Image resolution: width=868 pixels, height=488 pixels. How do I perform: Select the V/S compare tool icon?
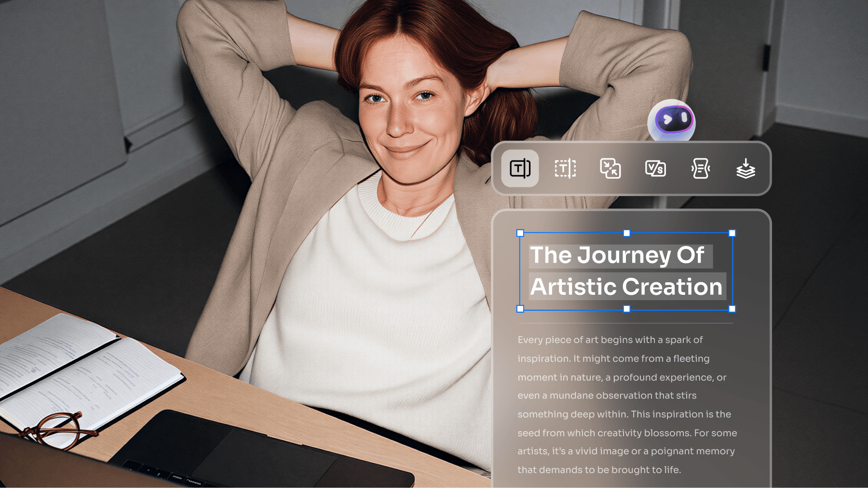click(x=655, y=169)
